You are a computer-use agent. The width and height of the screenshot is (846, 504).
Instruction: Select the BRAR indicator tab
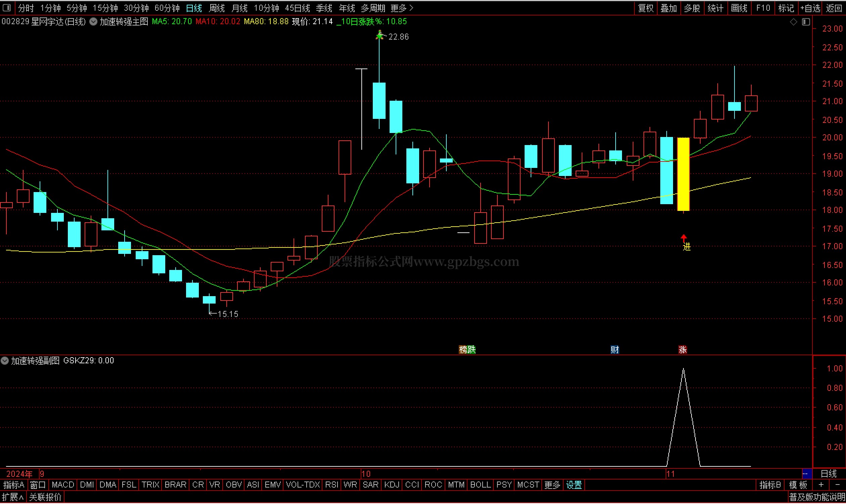tap(176, 485)
